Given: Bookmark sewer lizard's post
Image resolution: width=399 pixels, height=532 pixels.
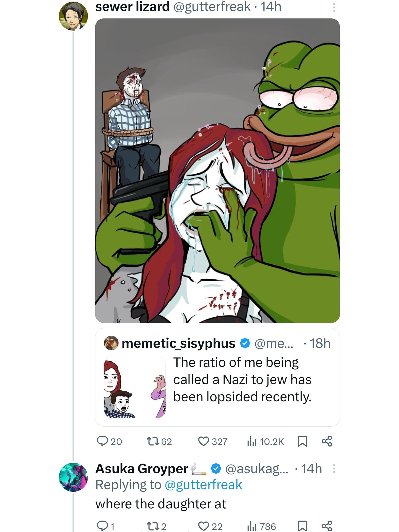Looking at the screenshot, I should (302, 441).
